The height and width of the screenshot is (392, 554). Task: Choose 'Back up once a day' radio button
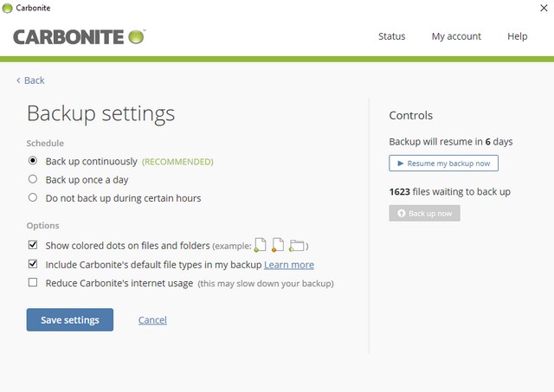click(x=33, y=179)
